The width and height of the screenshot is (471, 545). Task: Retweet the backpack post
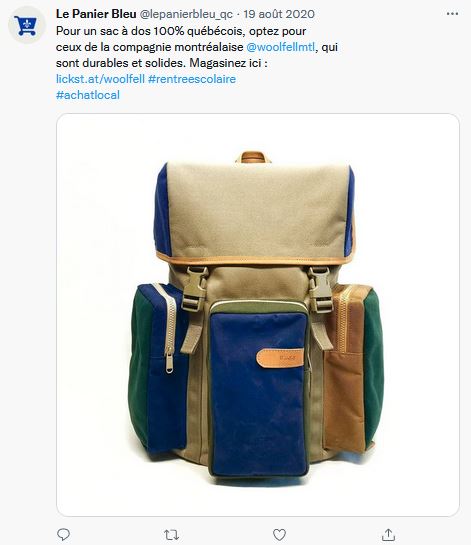pos(171,534)
